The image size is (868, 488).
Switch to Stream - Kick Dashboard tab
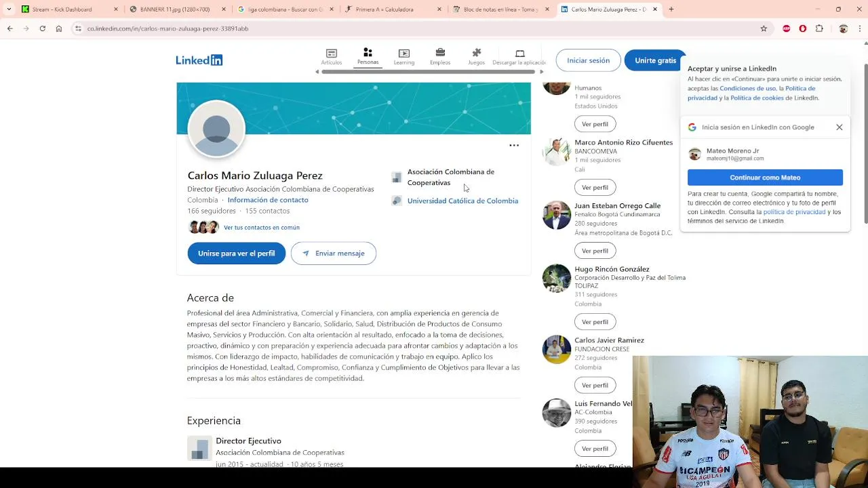[68, 9]
